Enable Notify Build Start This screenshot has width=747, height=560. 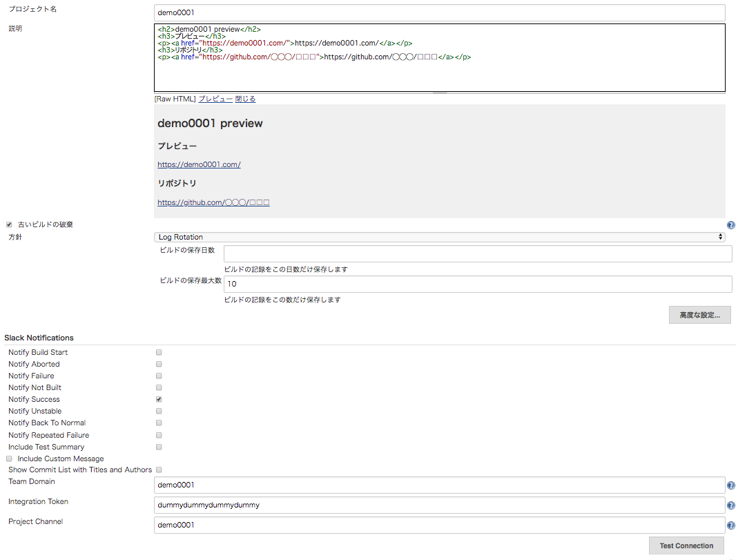point(159,352)
